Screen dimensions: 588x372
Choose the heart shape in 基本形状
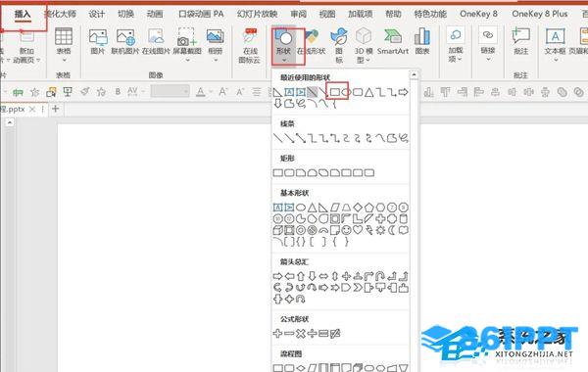pyautogui.click(x=358, y=230)
